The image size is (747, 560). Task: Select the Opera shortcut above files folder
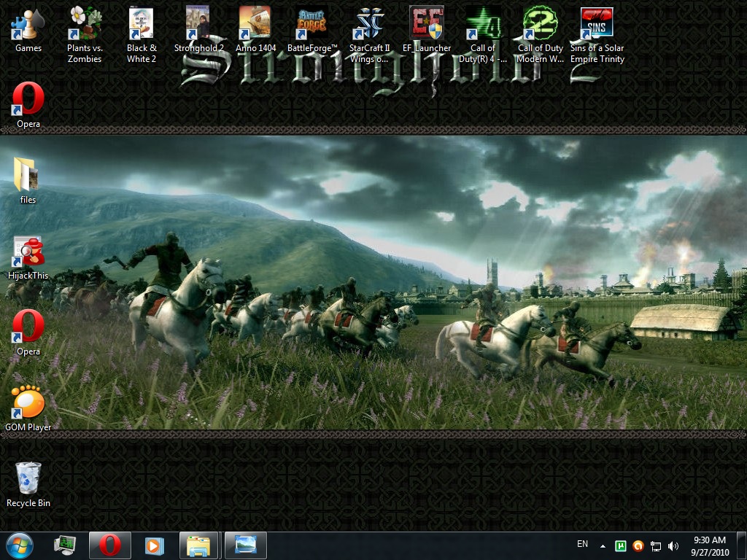28,105
